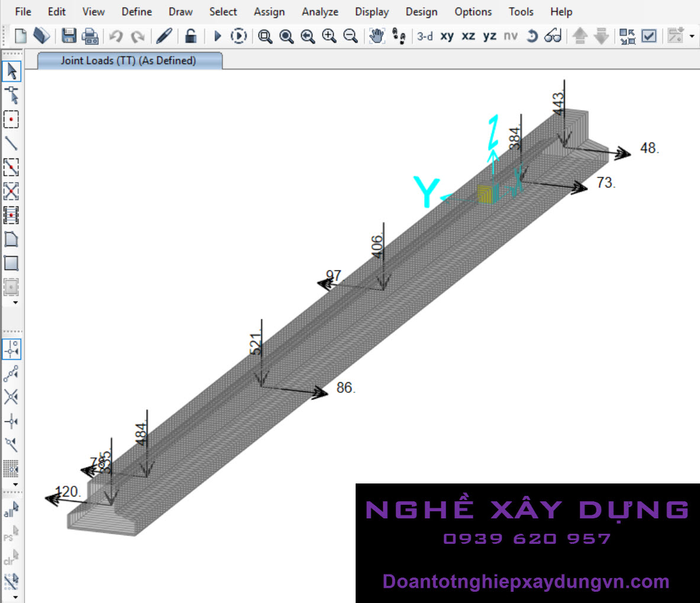This screenshot has height=603, width=700.
Task: Quick draw frame element tool
Action: point(11,167)
